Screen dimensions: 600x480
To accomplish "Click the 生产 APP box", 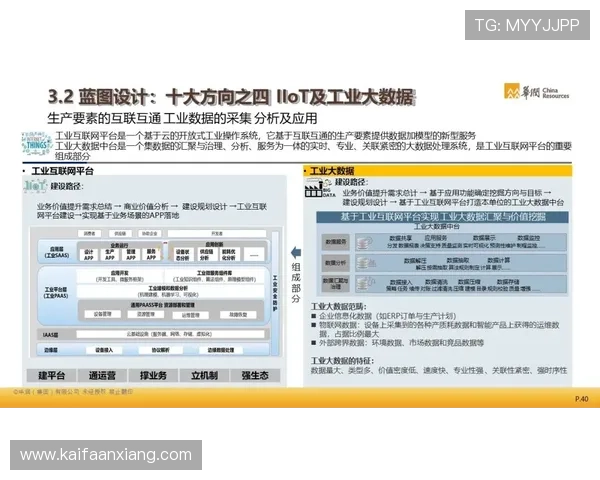I will click(110, 255).
